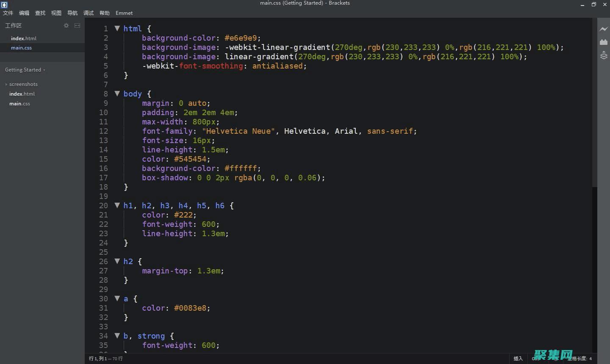The width and height of the screenshot is (610, 364).
Task: Fold the h1–h6 heading rule block
Action: (117, 205)
